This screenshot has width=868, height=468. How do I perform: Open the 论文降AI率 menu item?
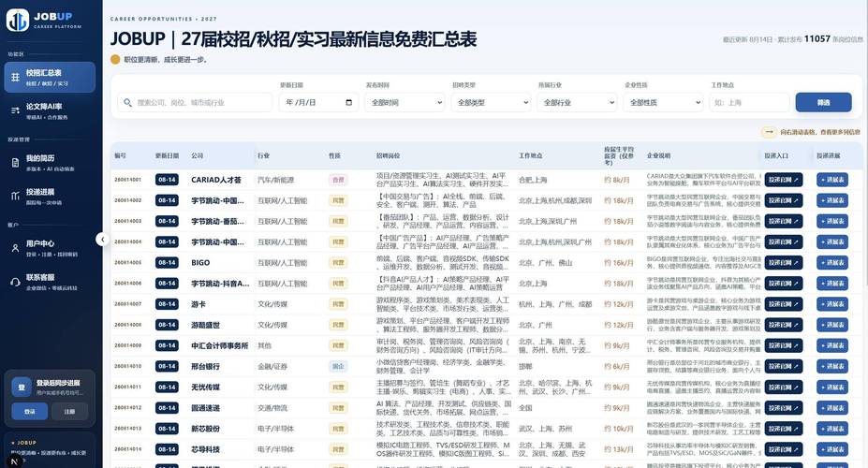point(50,111)
